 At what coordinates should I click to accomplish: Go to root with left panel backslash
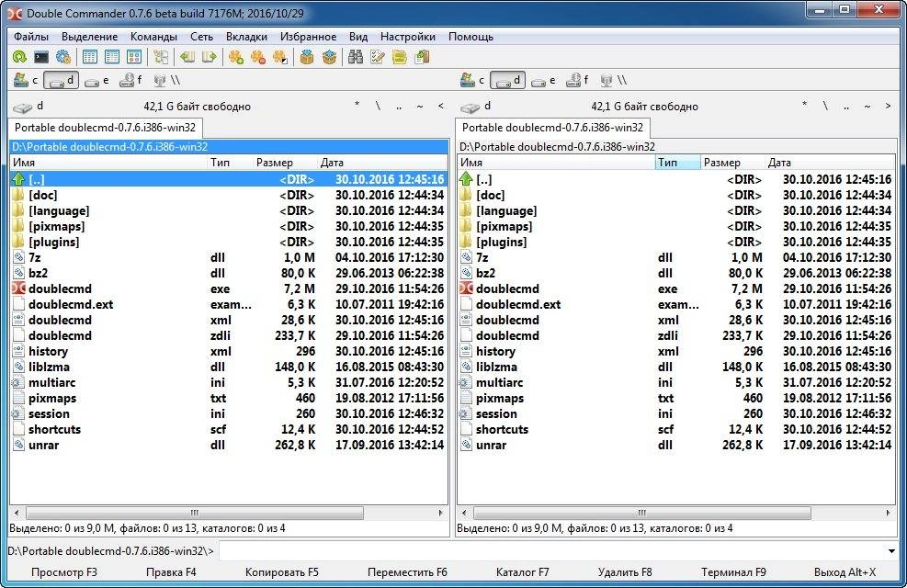[x=378, y=106]
